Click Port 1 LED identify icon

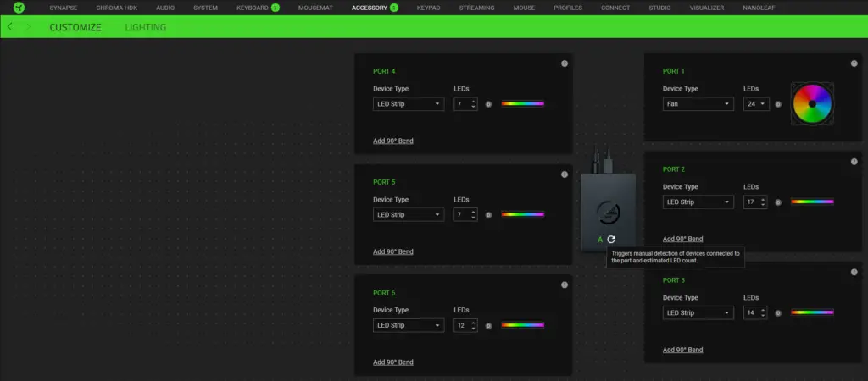(x=778, y=104)
